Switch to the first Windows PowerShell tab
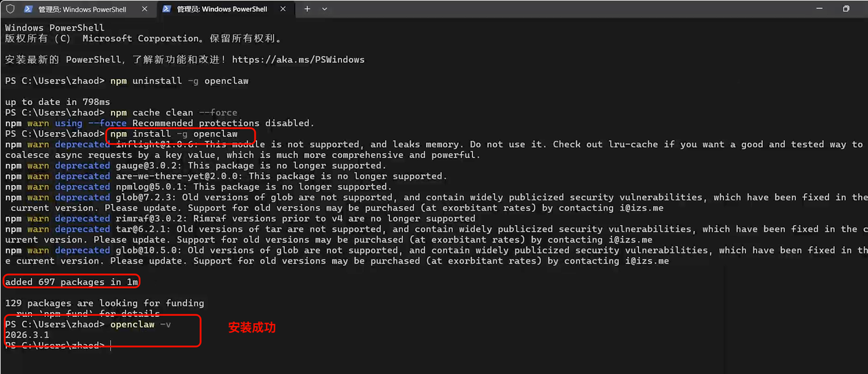This screenshot has width=868, height=374. tap(83, 9)
